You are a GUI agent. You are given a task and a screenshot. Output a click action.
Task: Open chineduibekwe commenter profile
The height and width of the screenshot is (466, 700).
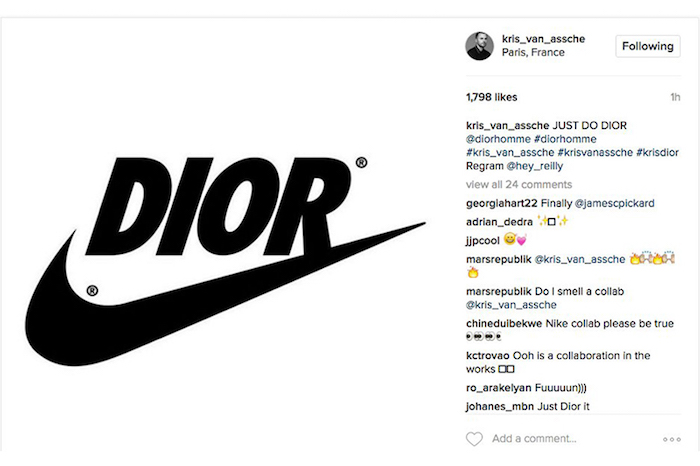(504, 323)
